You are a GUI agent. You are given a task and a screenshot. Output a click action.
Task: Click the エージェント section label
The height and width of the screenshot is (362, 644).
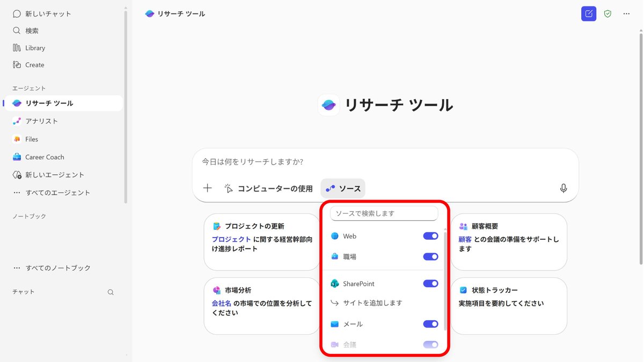[x=29, y=88]
